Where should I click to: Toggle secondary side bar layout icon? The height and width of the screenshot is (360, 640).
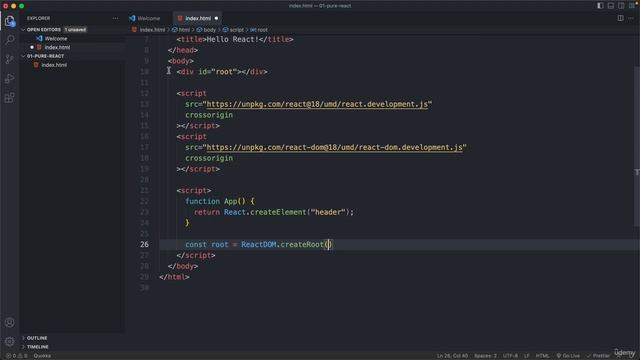point(621,6)
